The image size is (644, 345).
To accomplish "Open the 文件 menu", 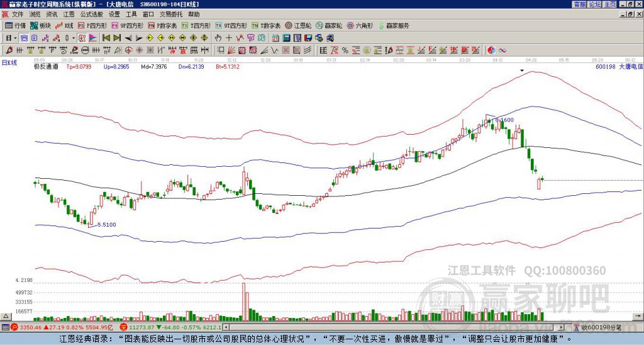I will (x=18, y=14).
